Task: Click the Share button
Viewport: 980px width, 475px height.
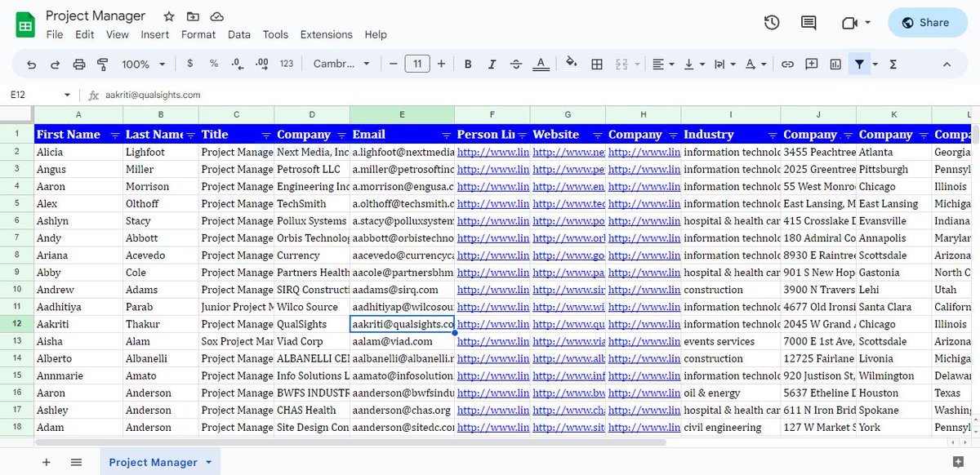Action: 927,23
